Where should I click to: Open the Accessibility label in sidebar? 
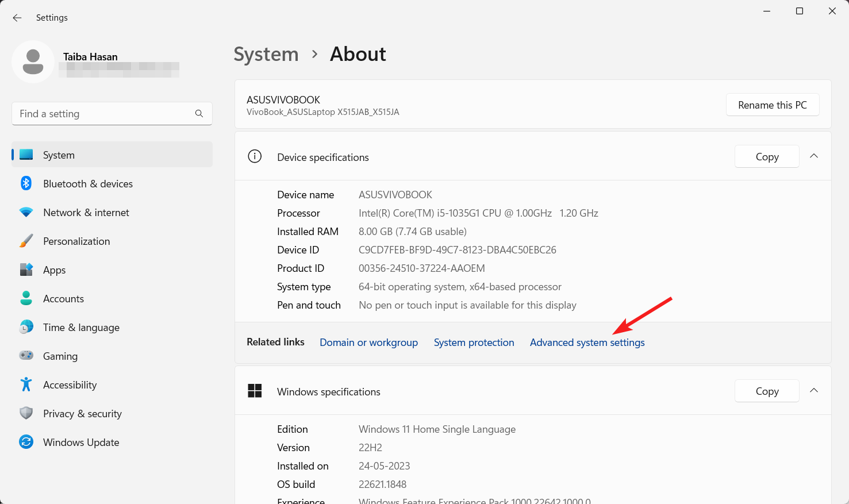point(70,385)
